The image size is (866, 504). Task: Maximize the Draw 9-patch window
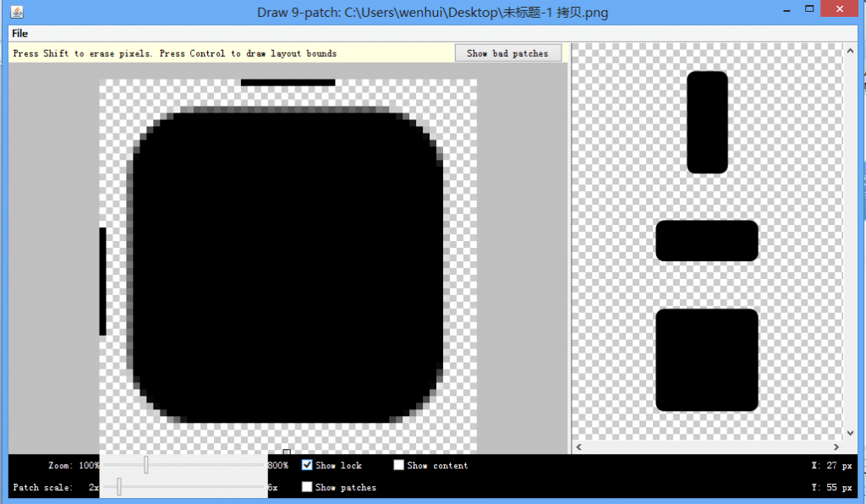pyautogui.click(x=809, y=8)
